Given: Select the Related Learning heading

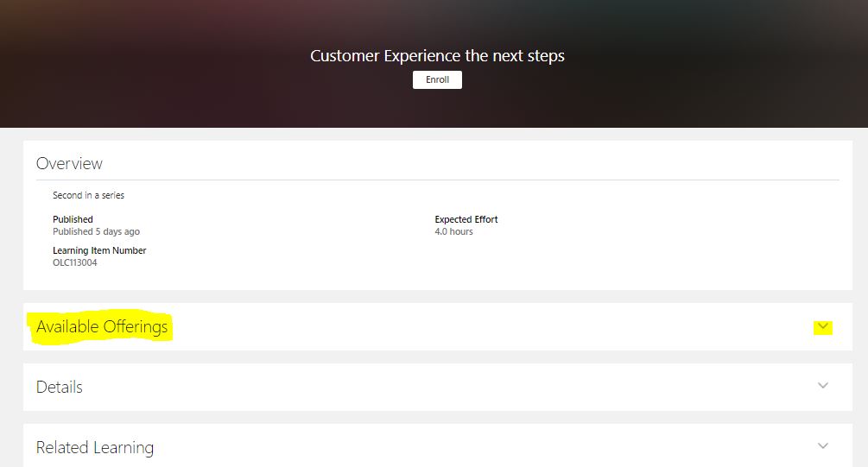Looking at the screenshot, I should coord(95,448).
